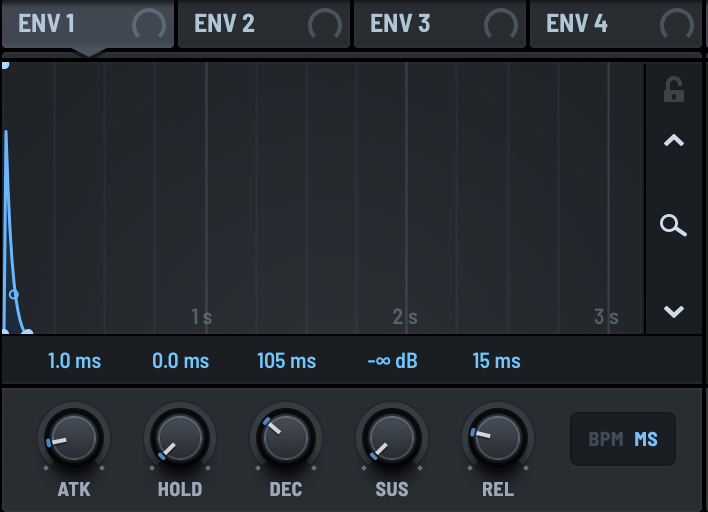This screenshot has width=708, height=512.
Task: Click the up chevron in envelope sidebar
Action: [674, 141]
